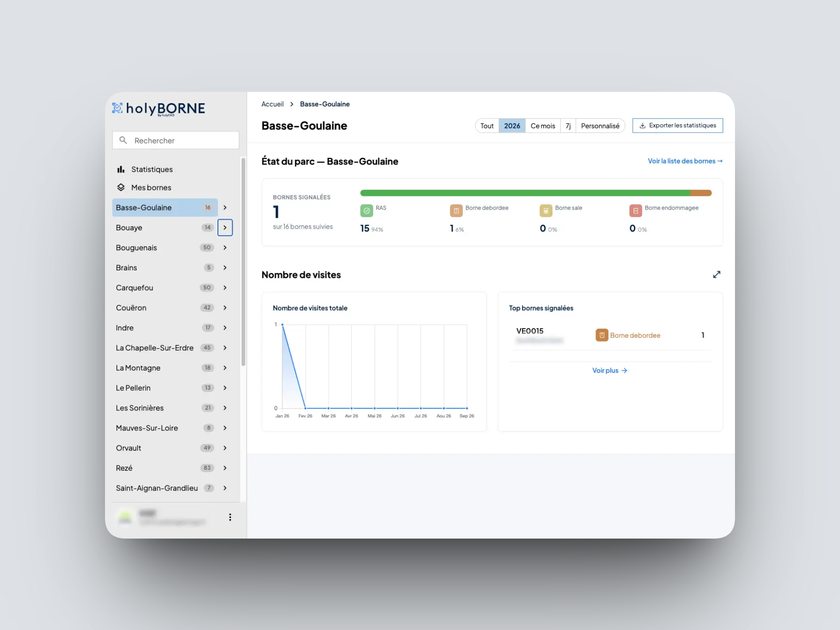Switch the period filter to Ce mois
Image resolution: width=840 pixels, height=630 pixels.
543,126
